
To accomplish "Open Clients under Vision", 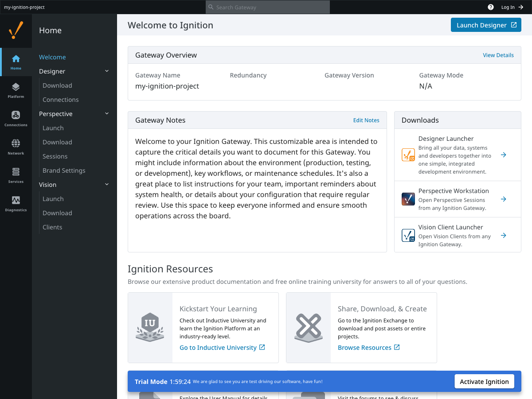I will pyautogui.click(x=52, y=227).
